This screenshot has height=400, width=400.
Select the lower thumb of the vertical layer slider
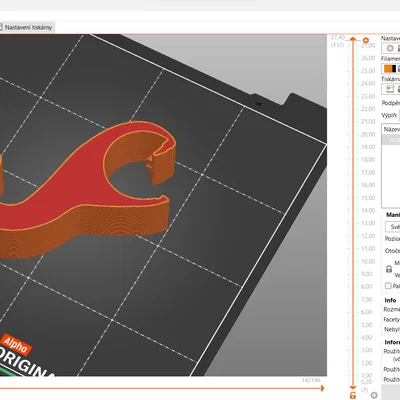[x=353, y=387]
